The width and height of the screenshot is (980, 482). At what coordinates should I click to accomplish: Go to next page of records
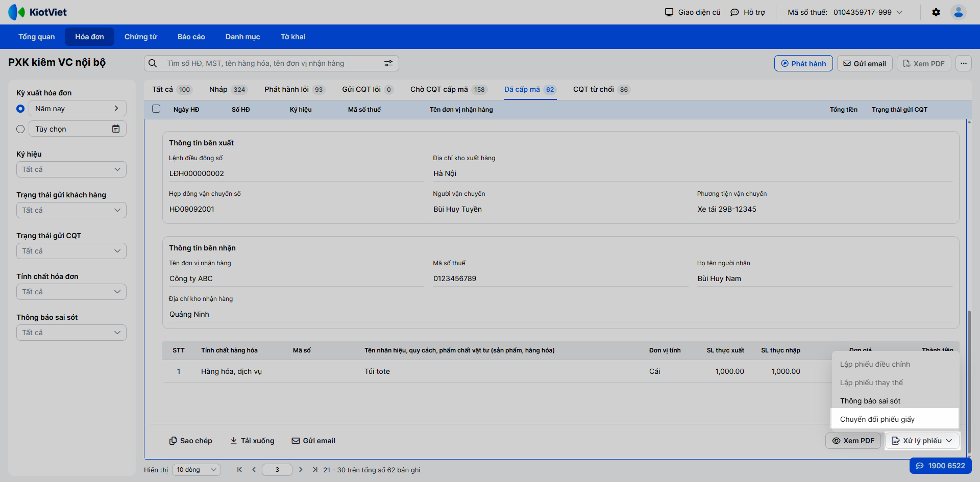[301, 470]
